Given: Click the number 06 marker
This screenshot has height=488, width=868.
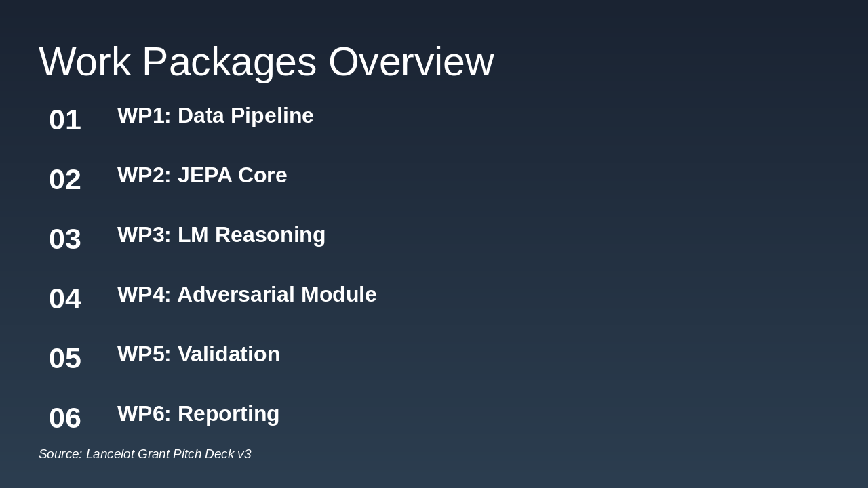Looking at the screenshot, I should (x=65, y=418).
